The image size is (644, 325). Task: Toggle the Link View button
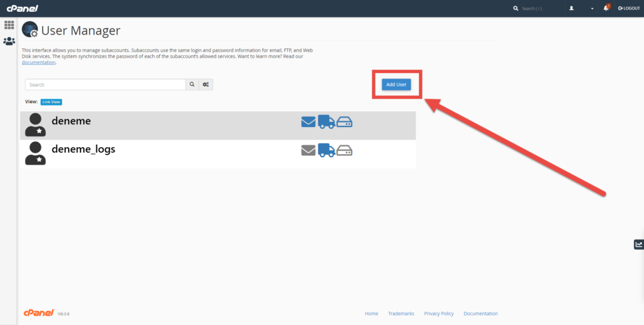(52, 102)
